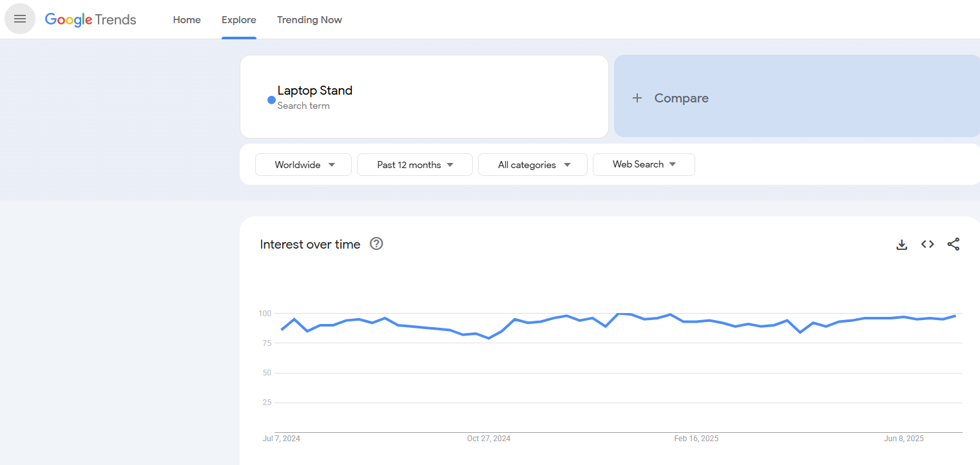The image size is (980, 465).
Task: Share the interest over time chart
Action: click(953, 244)
